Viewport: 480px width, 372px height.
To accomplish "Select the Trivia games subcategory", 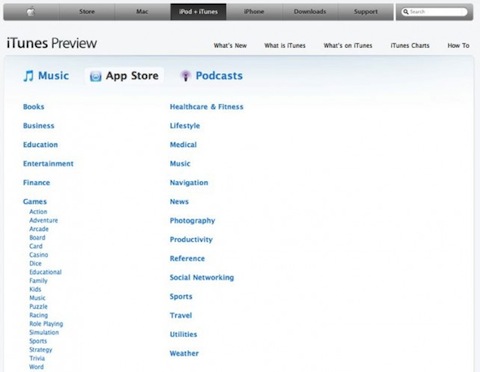I will (37, 359).
